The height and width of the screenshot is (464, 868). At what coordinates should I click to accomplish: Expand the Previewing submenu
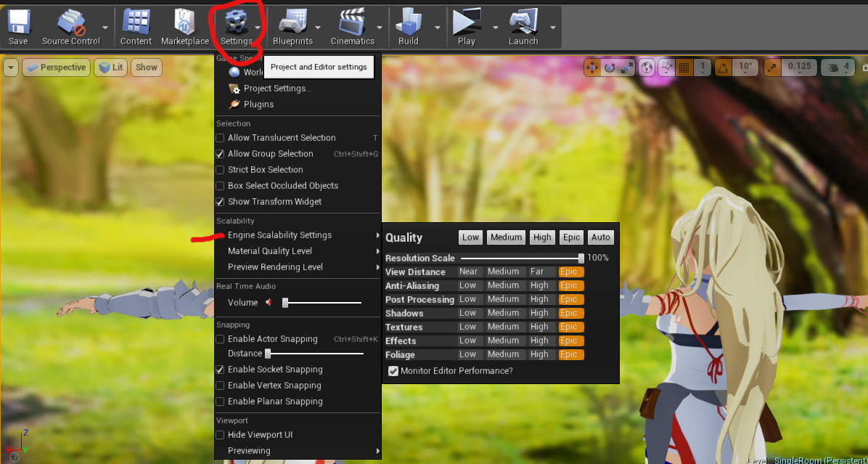pos(298,451)
